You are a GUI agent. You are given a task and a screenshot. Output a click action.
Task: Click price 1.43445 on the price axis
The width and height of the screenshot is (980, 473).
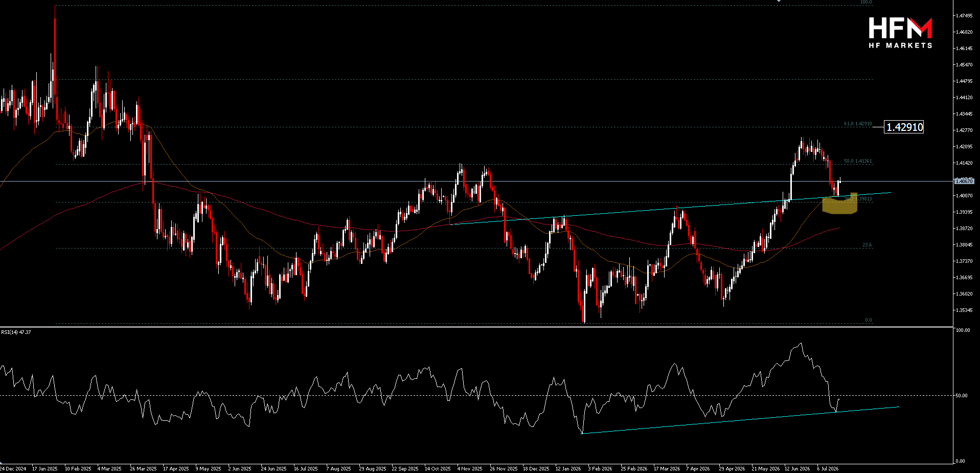click(x=964, y=114)
